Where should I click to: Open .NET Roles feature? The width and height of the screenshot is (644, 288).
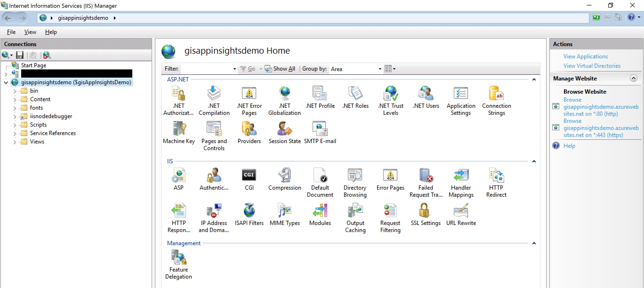355,97
